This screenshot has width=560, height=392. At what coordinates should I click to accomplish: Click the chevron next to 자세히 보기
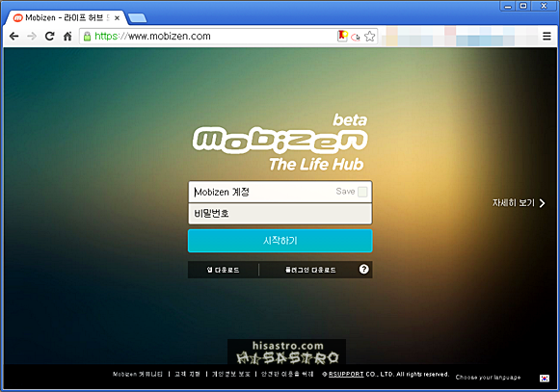tap(542, 203)
